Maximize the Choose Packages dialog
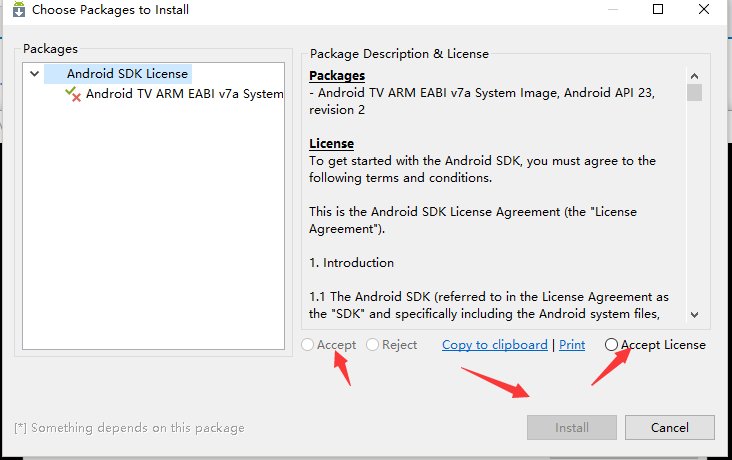 [x=658, y=9]
